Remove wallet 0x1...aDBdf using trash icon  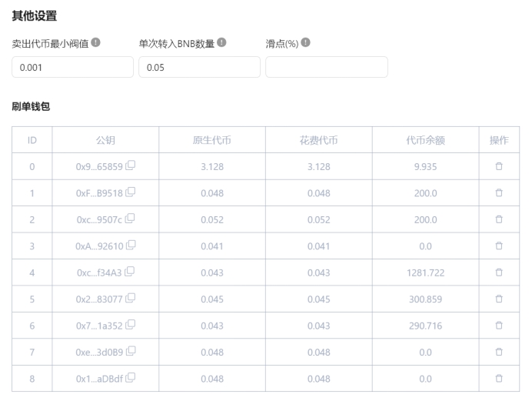pyautogui.click(x=498, y=378)
